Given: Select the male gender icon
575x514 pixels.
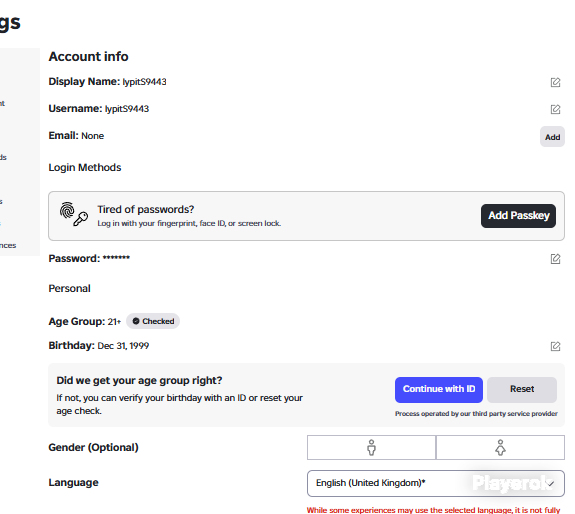Looking at the screenshot, I should click(x=371, y=448).
